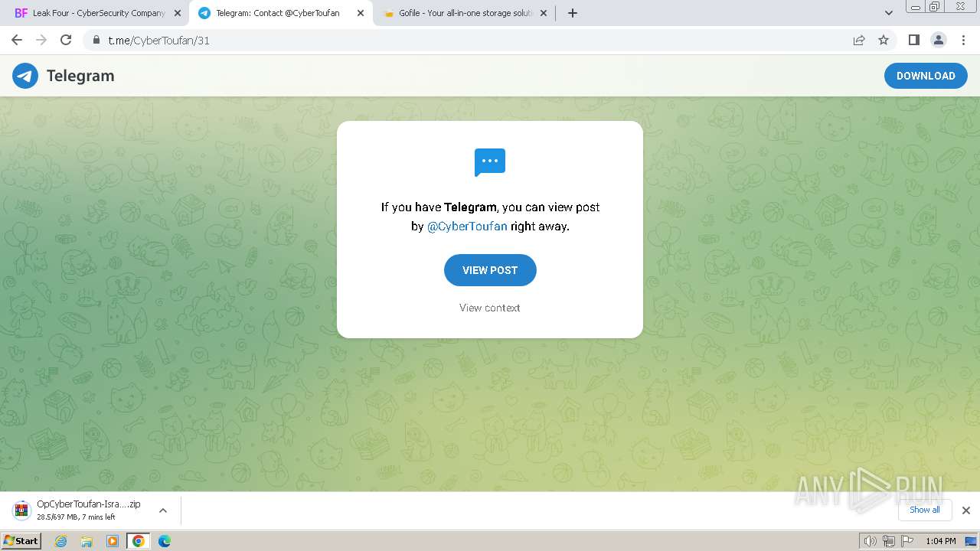The width and height of the screenshot is (980, 551).
Task: Share this page icon
Action: pos(859,40)
